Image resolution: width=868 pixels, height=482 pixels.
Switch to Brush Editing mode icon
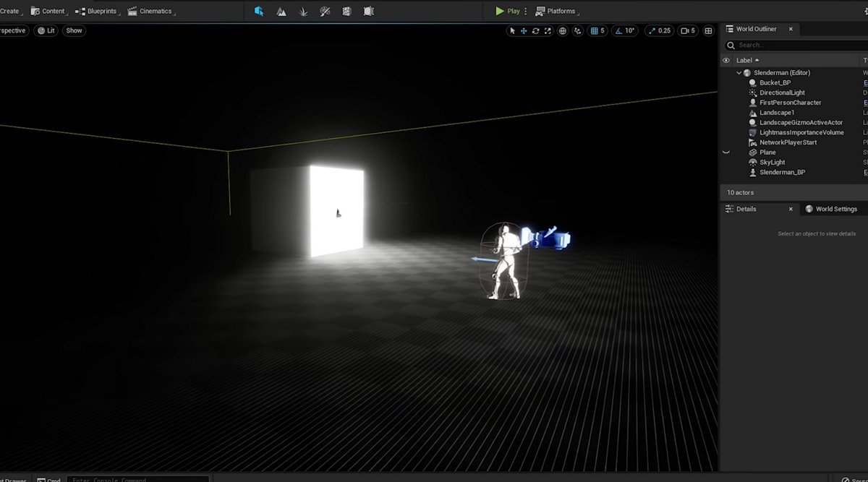(x=369, y=11)
